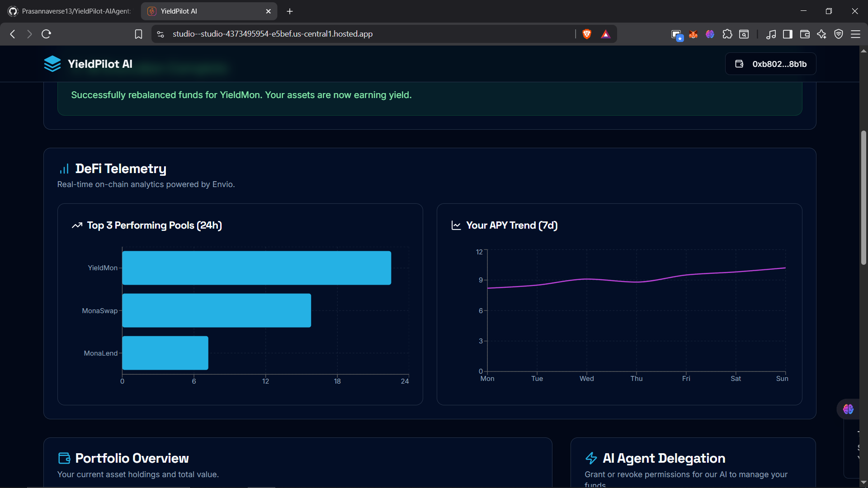This screenshot has width=868, height=488.
Task: Open a new browser tab
Action: tap(290, 11)
